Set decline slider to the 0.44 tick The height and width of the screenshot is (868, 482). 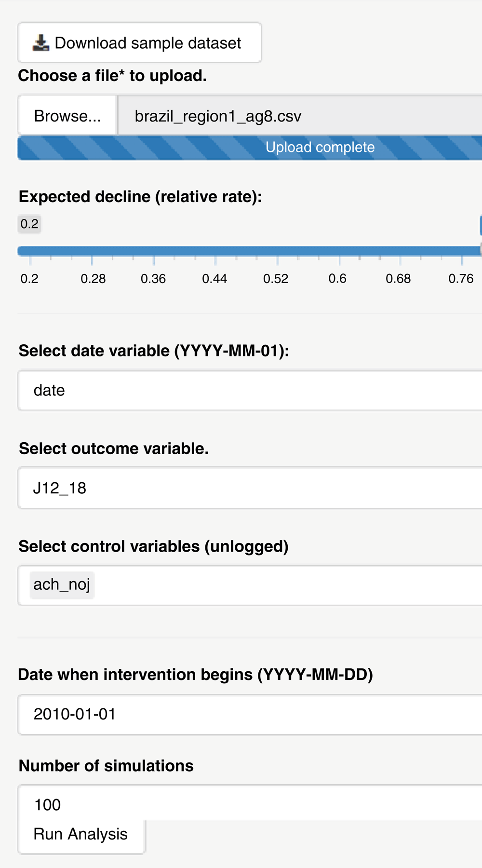click(x=215, y=251)
